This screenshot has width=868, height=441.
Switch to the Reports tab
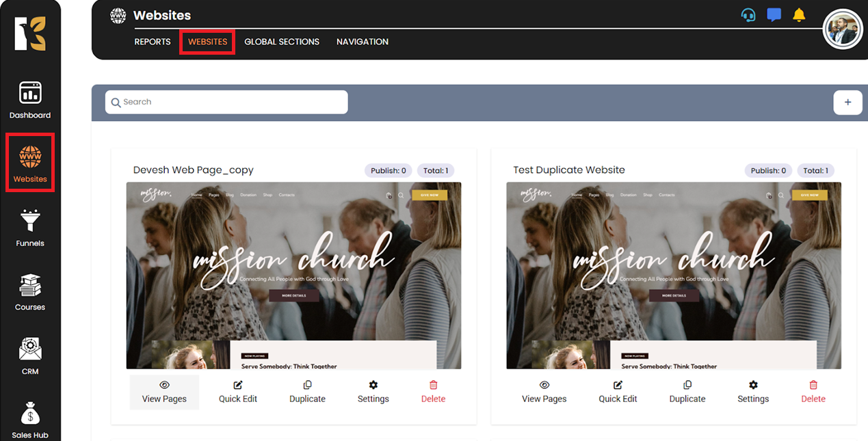point(153,42)
